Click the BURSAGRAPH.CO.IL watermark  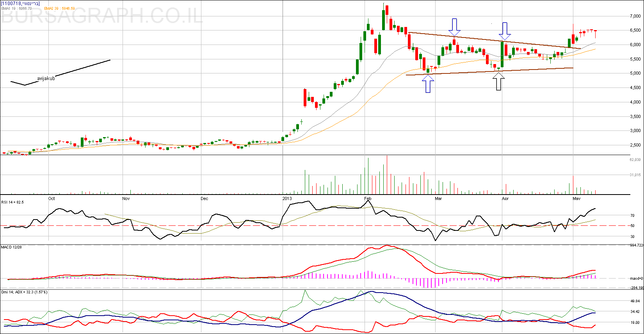coord(102,16)
